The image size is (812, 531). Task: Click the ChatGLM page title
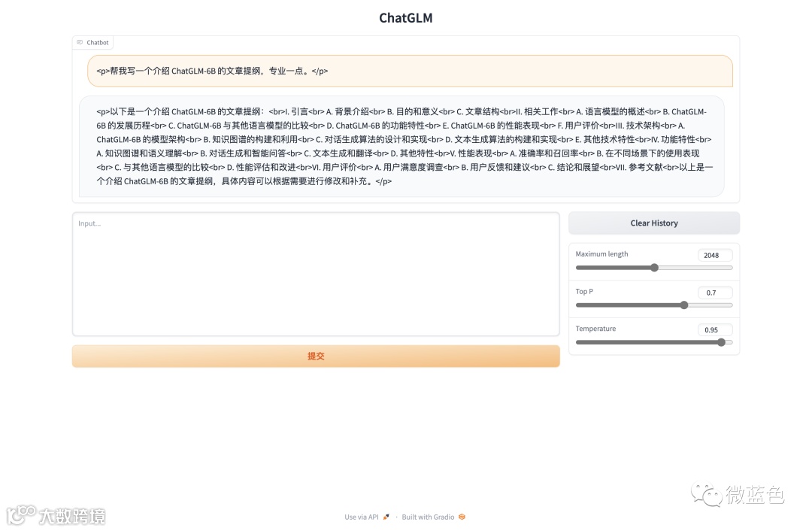pyautogui.click(x=405, y=18)
